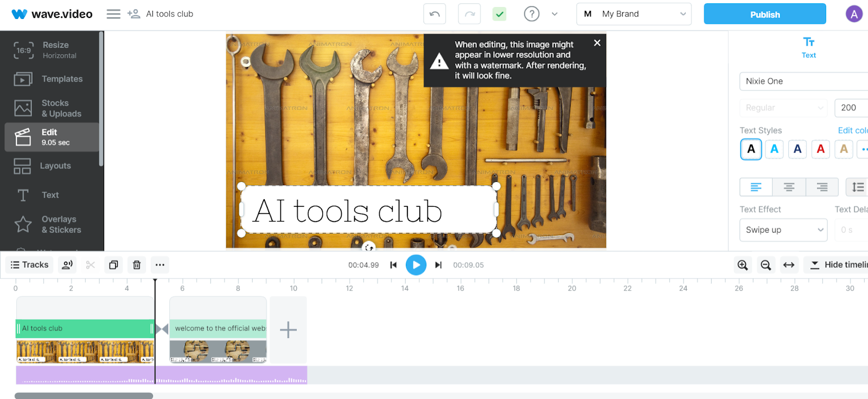
Task: Choose the red A text style
Action: [x=821, y=149]
